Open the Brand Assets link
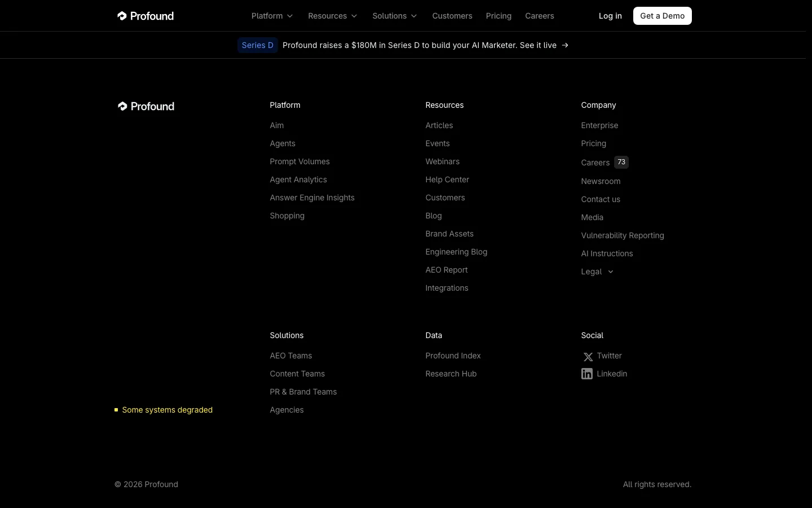This screenshot has width=812, height=508. tap(449, 234)
